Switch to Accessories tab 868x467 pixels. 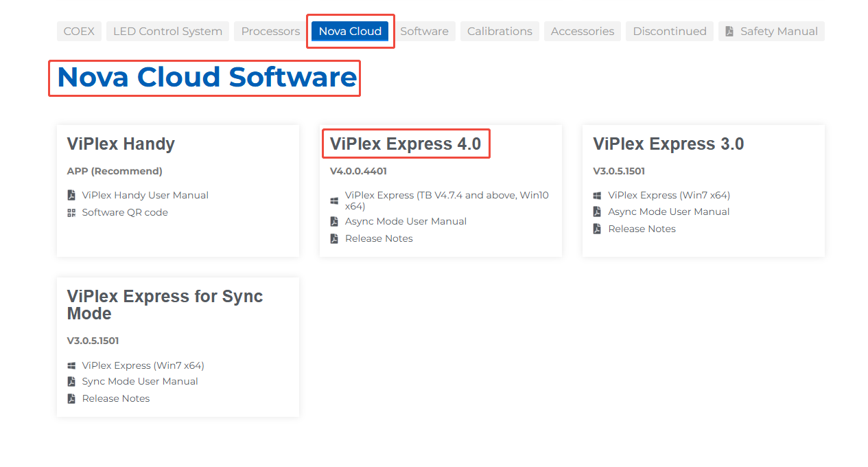click(x=583, y=31)
